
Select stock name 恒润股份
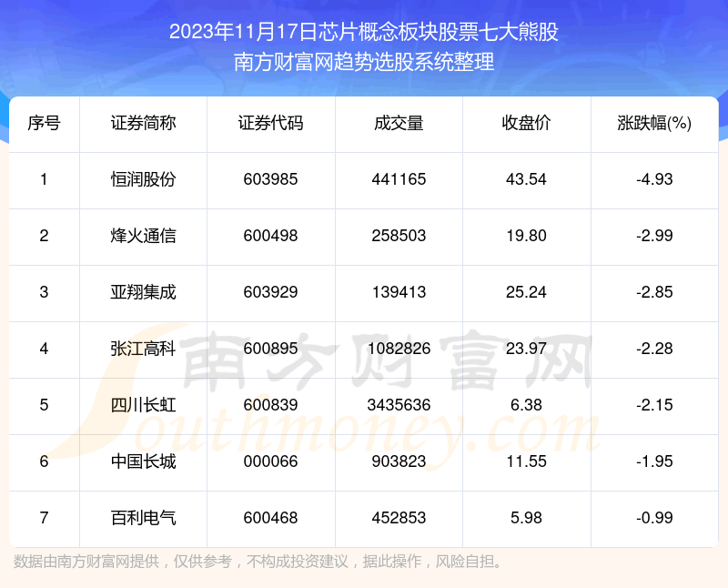point(143,179)
